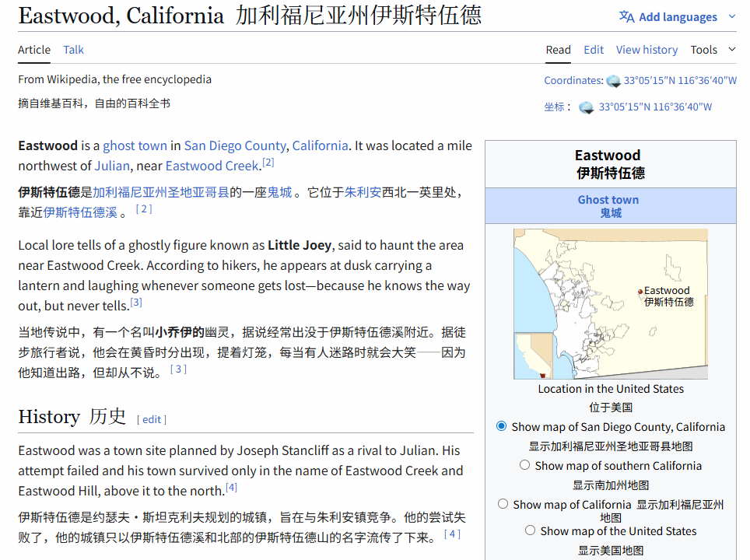Click the California inset map thumbnail

(534, 355)
